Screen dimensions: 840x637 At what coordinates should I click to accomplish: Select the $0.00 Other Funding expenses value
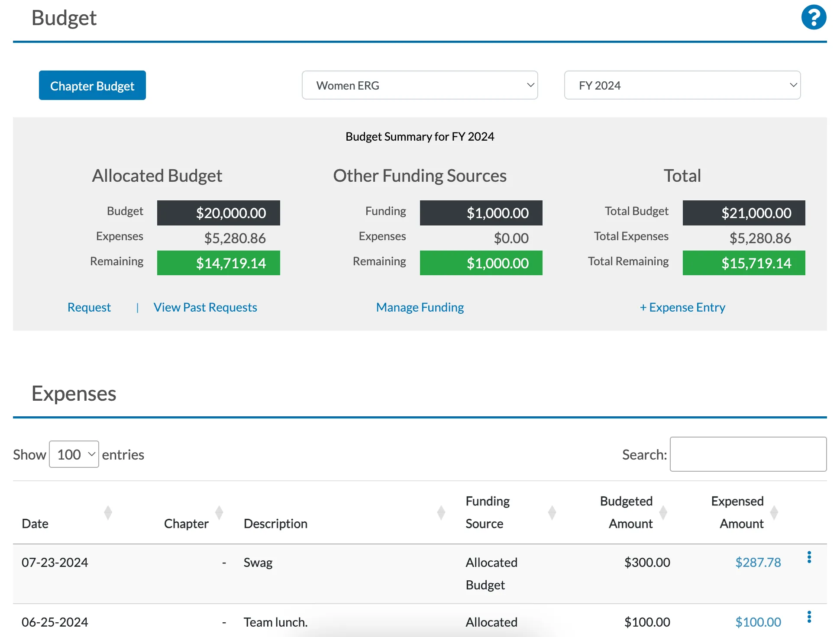click(x=511, y=238)
